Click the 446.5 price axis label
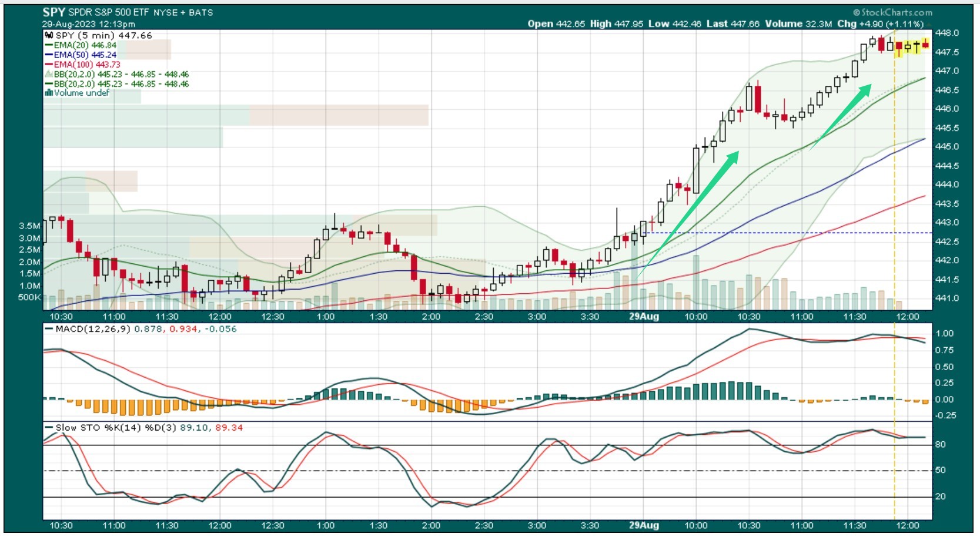The image size is (980, 537). coord(946,90)
